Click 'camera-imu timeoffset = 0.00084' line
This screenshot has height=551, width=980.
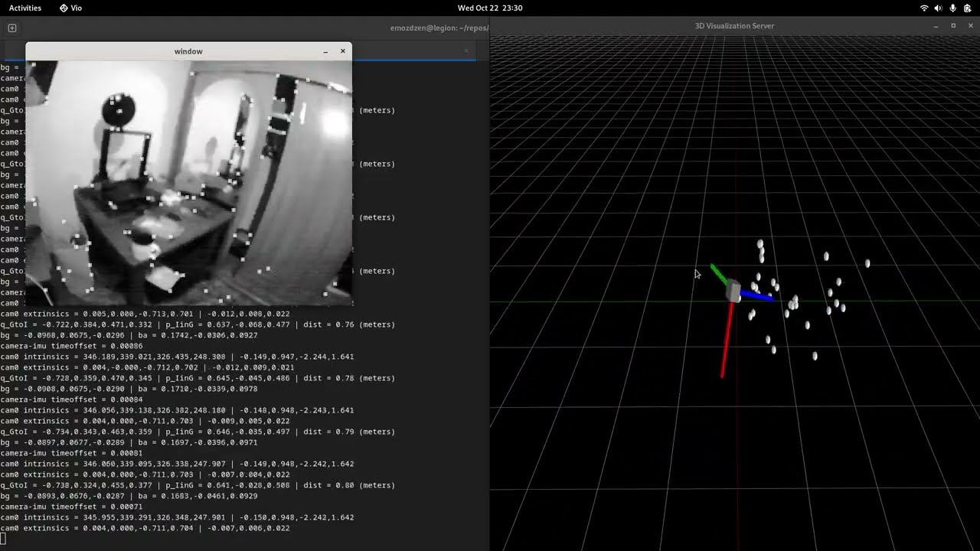pyautogui.click(x=71, y=399)
